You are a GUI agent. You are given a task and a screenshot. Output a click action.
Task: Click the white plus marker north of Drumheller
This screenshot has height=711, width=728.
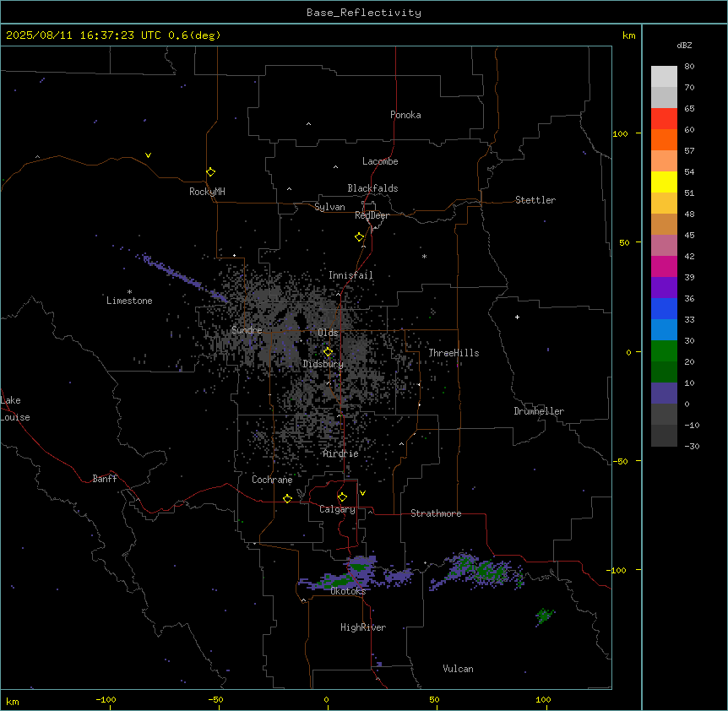517,317
